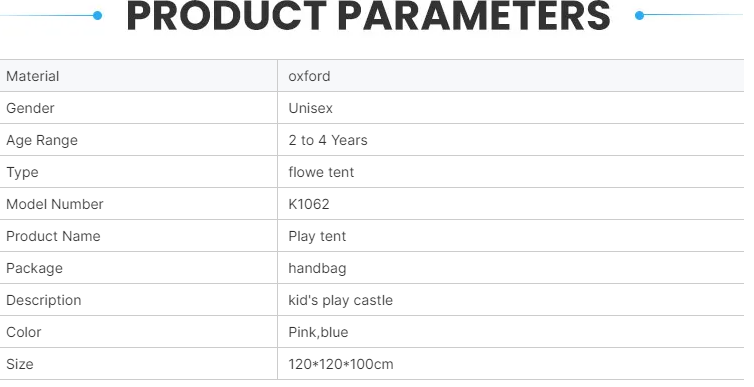This screenshot has width=754, height=387.
Task: Click the PRODUCT PARAMETERS heading
Action: pos(368,16)
